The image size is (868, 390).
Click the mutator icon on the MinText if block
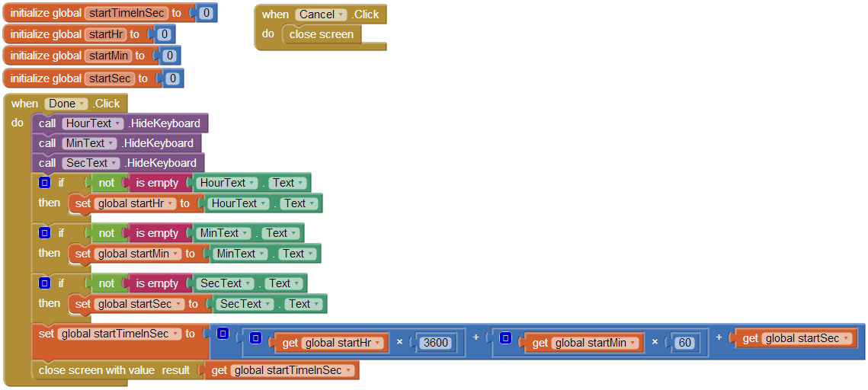(x=45, y=233)
